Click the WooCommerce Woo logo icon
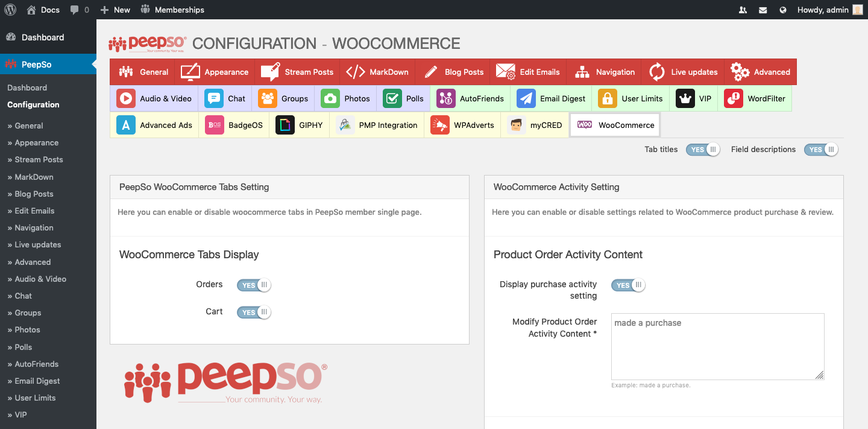868x429 pixels. pos(585,125)
